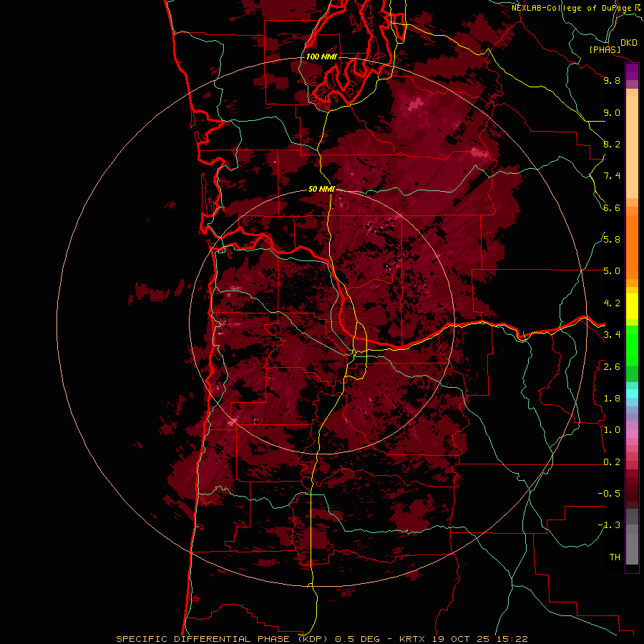Click the [PHAS] legend heading

click(605, 50)
